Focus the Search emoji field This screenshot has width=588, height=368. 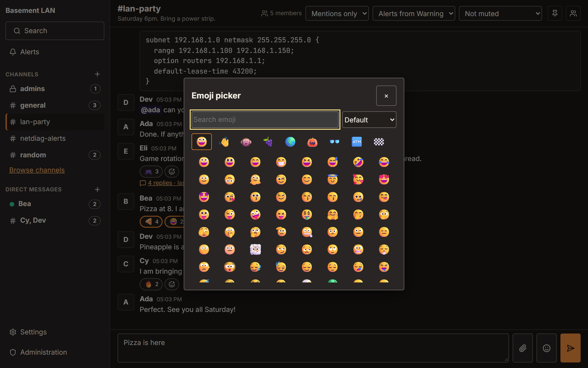tap(265, 120)
